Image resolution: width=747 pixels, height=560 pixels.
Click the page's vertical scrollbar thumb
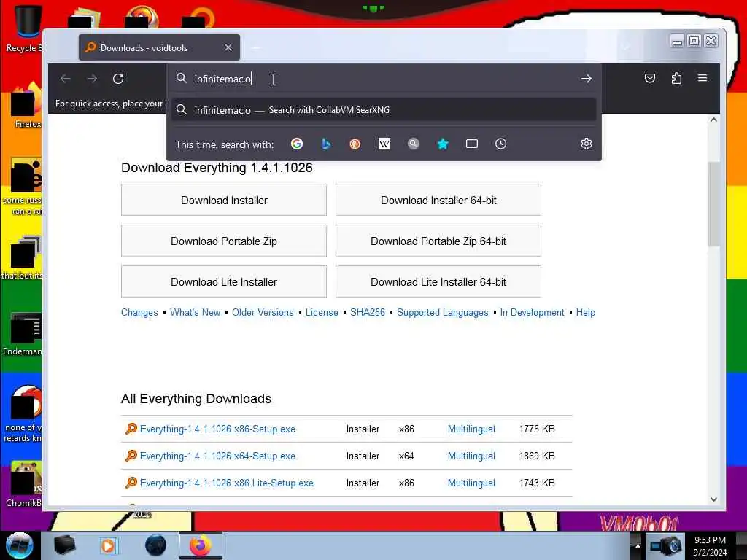713,204
